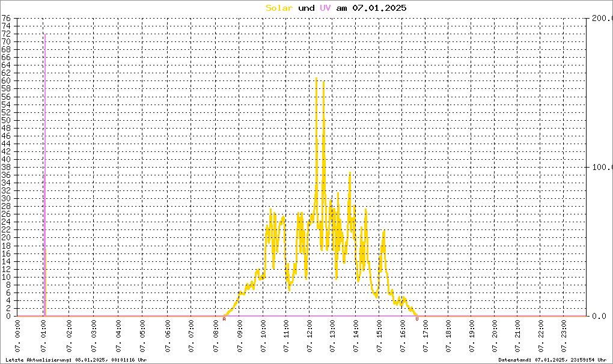Pick the "07. 18:00" time axis label
613x364 pixels.
tap(448, 340)
